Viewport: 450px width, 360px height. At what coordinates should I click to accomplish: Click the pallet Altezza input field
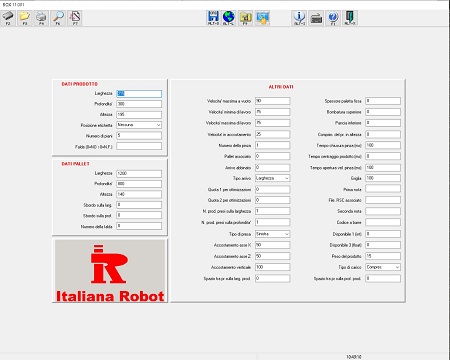tap(139, 194)
